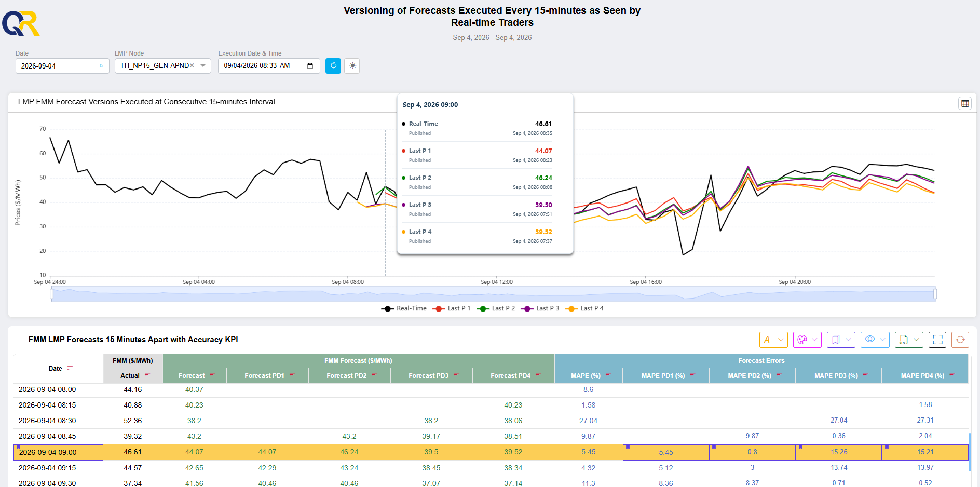Image resolution: width=980 pixels, height=487 pixels.
Task: Click the Date input field showing 2026-09-04
Action: tap(62, 66)
